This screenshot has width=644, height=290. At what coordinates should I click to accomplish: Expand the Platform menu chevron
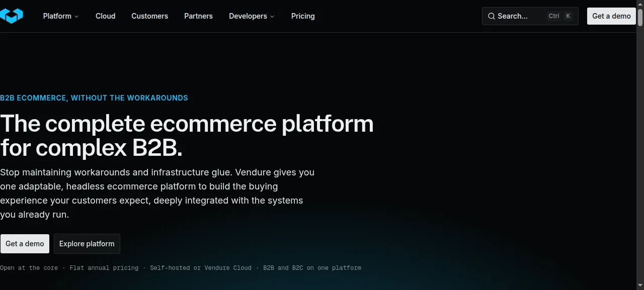pyautogui.click(x=76, y=17)
